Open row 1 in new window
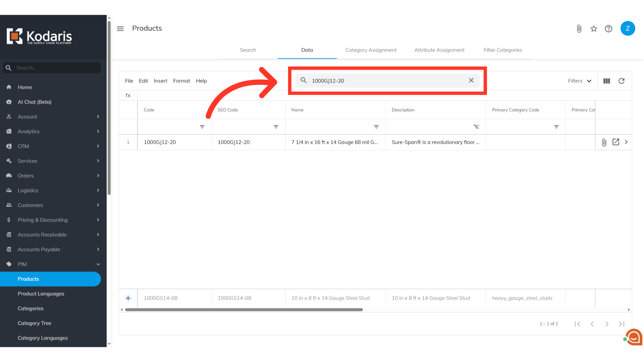Screen dimensions: 644x362 (615, 142)
